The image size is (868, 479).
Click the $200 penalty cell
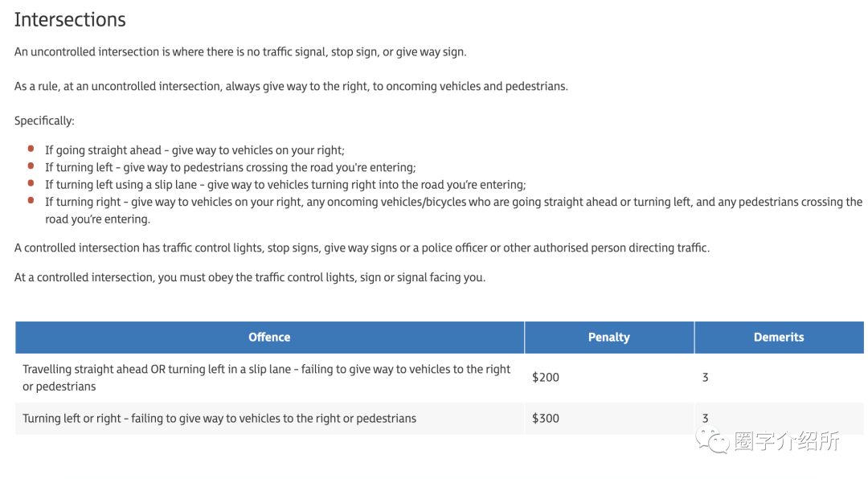[546, 377]
